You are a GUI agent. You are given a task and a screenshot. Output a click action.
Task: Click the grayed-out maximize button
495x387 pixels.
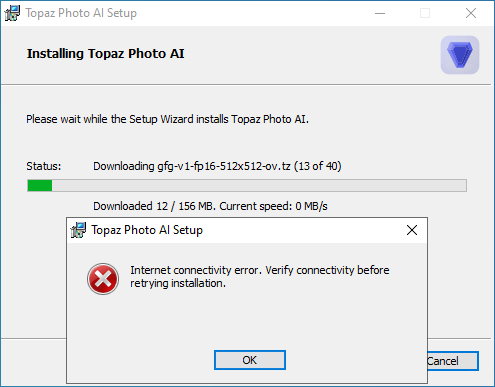(425, 13)
